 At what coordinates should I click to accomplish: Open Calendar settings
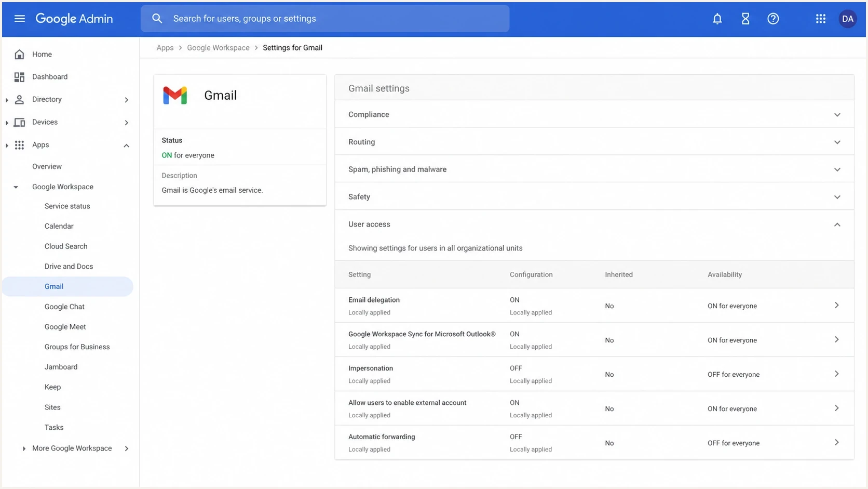pyautogui.click(x=59, y=226)
